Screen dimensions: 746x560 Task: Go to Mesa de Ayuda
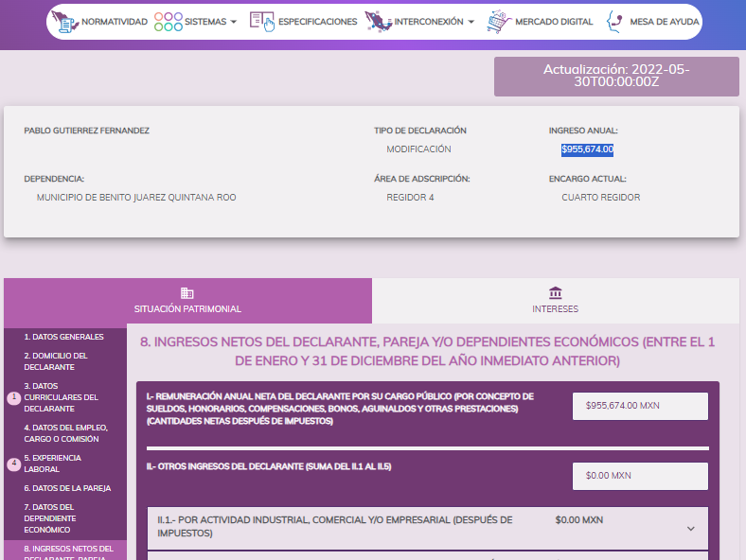click(663, 22)
